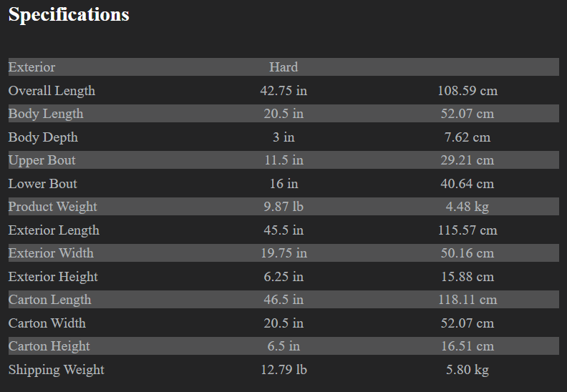Select the Body Length row label
This screenshot has height=392, width=567.
[46, 114]
